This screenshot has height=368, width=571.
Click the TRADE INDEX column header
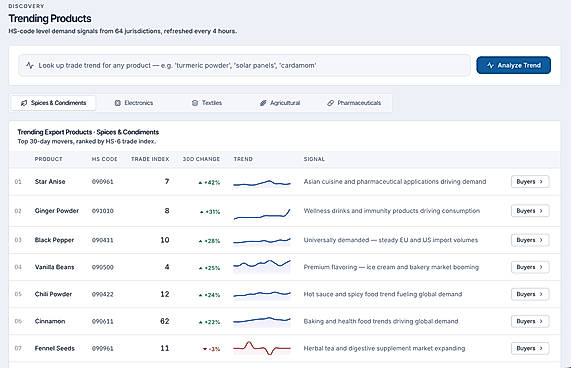(150, 159)
